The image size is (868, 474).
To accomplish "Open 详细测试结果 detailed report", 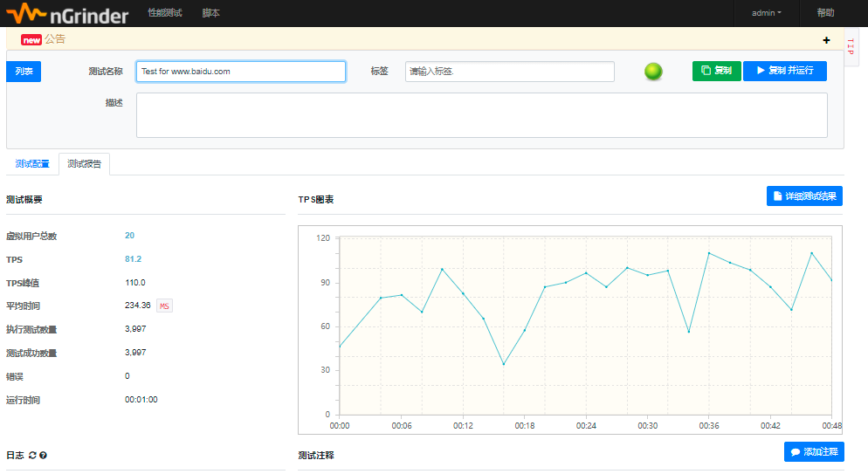I will point(804,196).
